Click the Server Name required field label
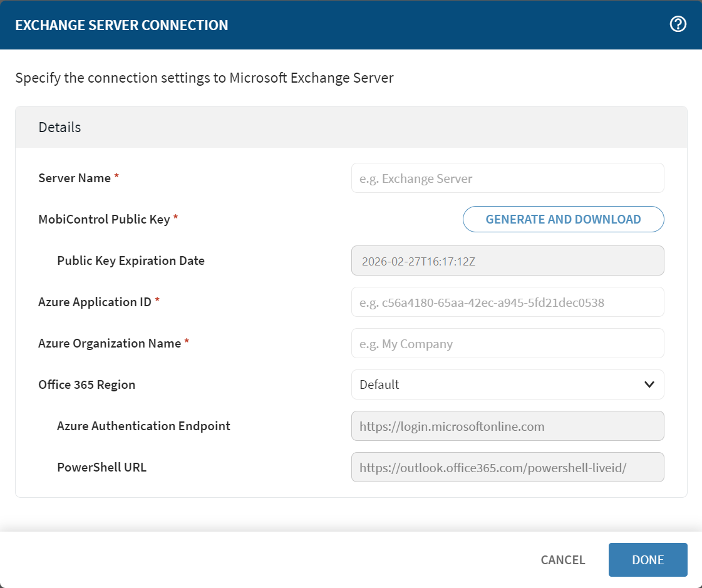Screen dimensions: 702x588 coord(74,178)
